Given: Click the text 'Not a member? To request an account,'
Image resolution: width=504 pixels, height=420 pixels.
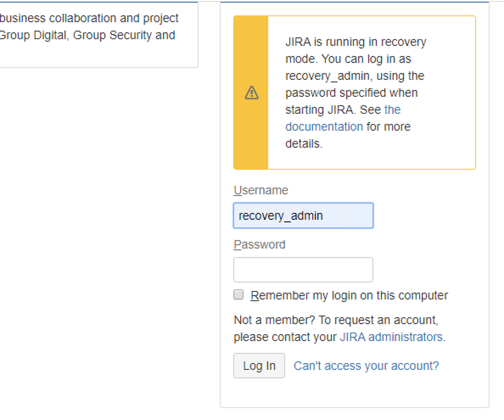Looking at the screenshot, I should (x=336, y=320).
